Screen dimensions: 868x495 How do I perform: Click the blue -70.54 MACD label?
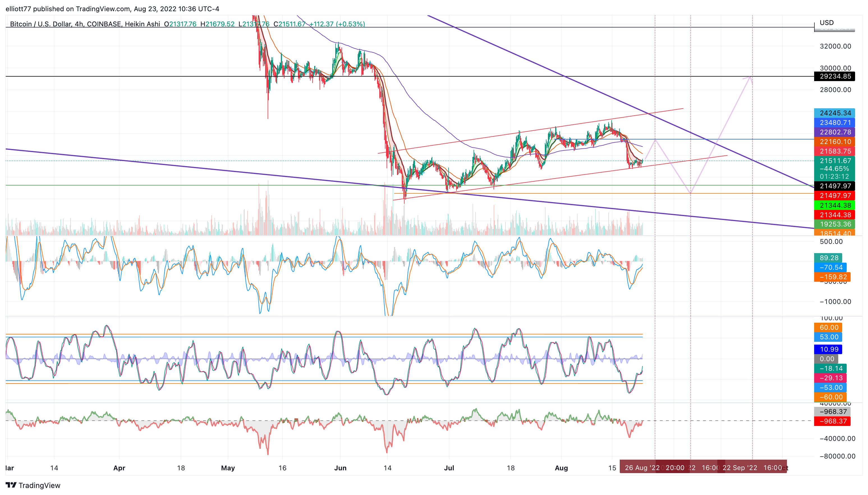[x=831, y=267]
